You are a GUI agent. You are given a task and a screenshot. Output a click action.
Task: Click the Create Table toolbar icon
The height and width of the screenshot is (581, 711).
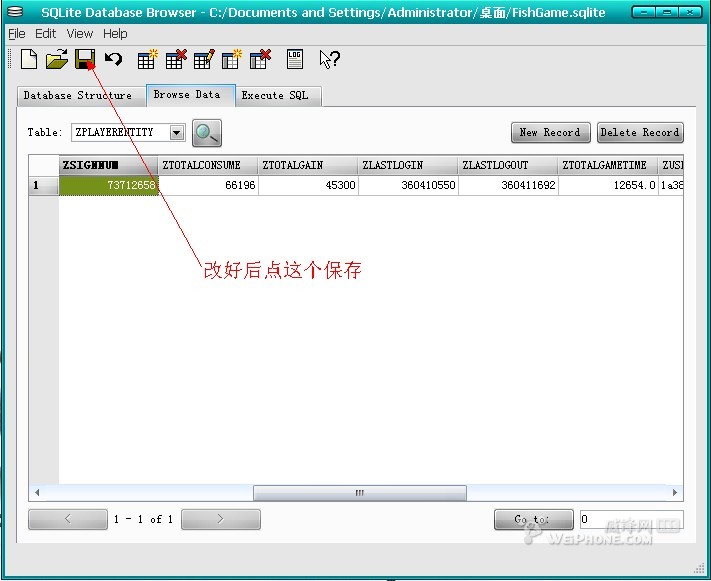point(148,60)
